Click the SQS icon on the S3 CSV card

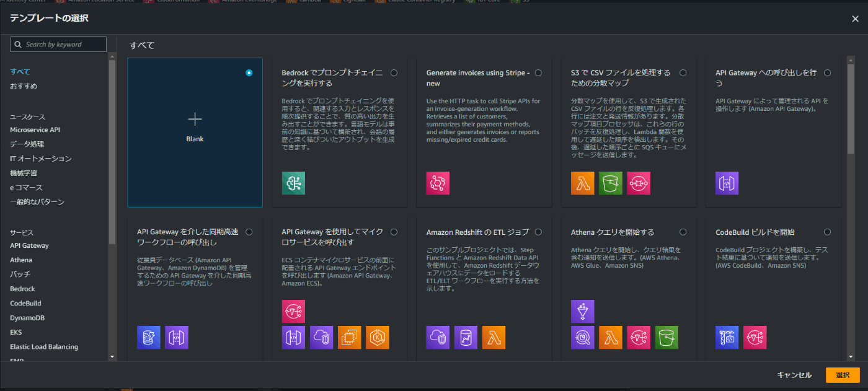pos(639,183)
